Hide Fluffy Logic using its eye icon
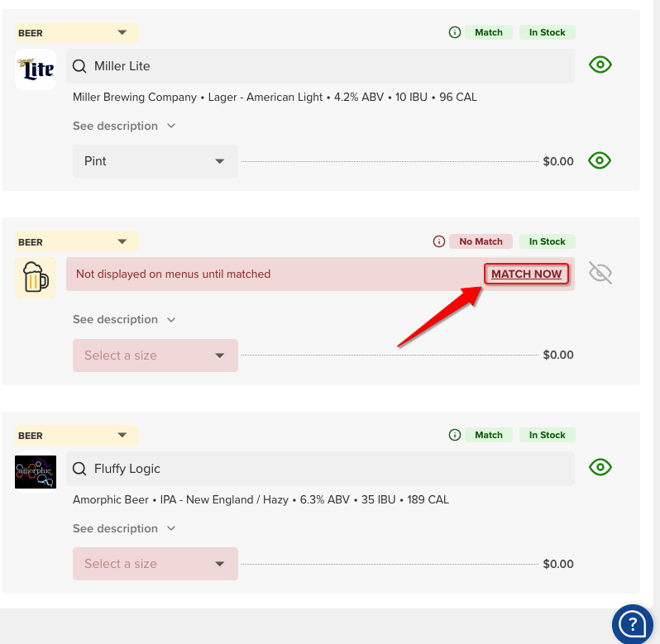Screen dimensions: 660x644 [x=600, y=467]
